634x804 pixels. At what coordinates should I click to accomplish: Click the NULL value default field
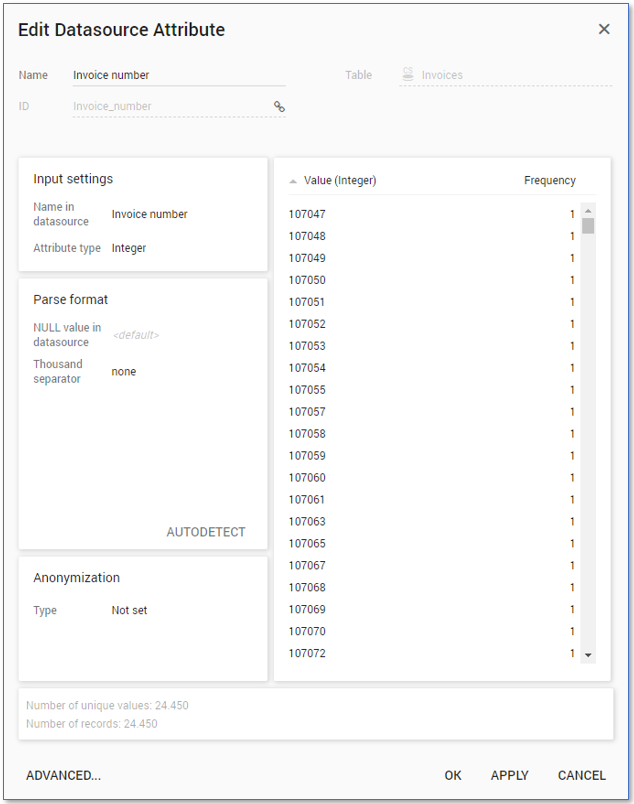[x=136, y=335]
